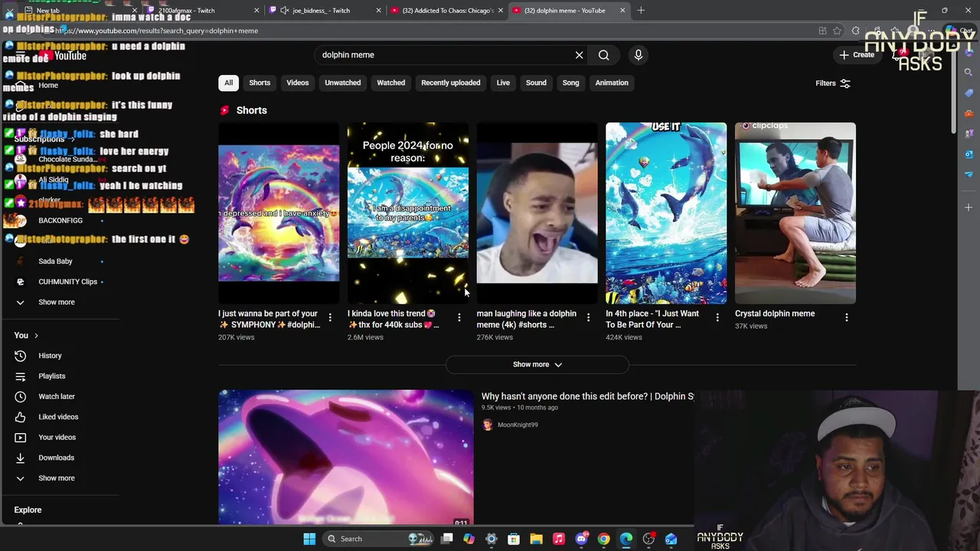Open the History icon in the sidebar
Image resolution: width=980 pixels, height=551 pixels.
(x=21, y=356)
